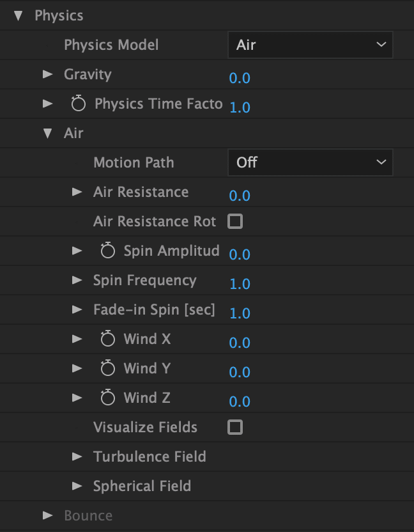Select the Wind X label

tap(147, 339)
